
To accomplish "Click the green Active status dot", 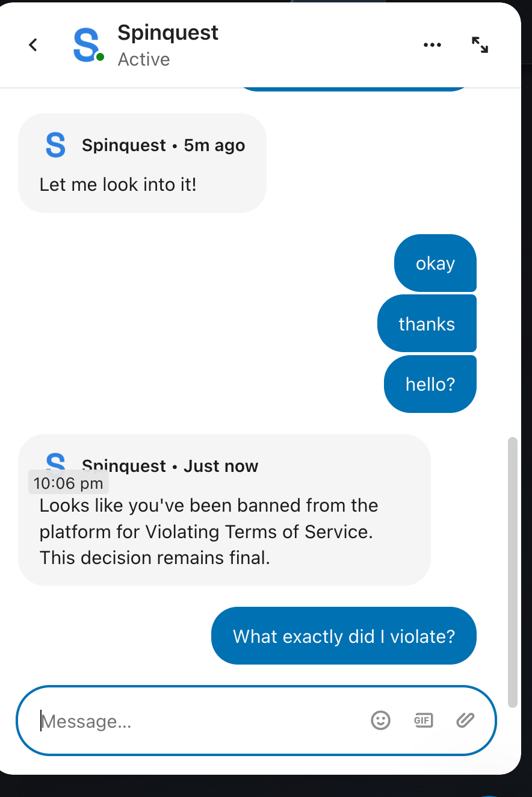I will click(x=100, y=57).
